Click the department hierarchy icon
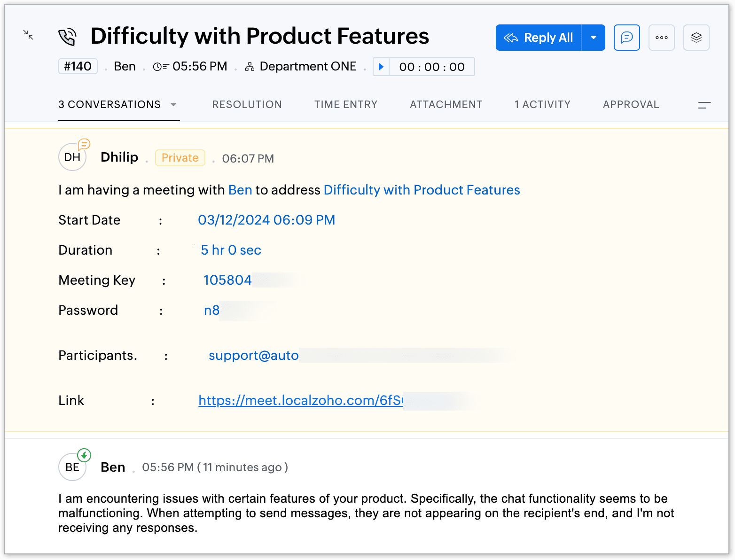Viewport: 735px width, 560px height. pyautogui.click(x=250, y=67)
